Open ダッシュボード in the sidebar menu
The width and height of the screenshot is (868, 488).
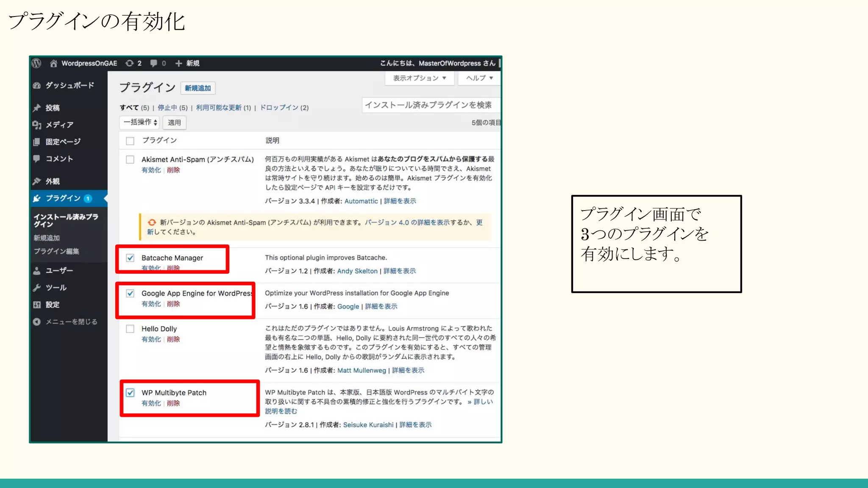click(x=70, y=86)
